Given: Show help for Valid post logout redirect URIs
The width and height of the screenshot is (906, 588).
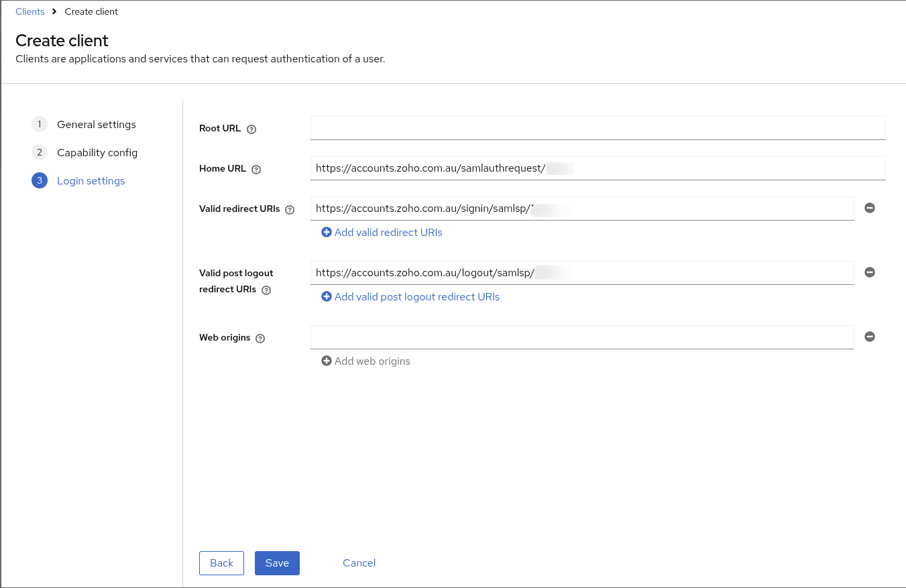Looking at the screenshot, I should click(266, 290).
